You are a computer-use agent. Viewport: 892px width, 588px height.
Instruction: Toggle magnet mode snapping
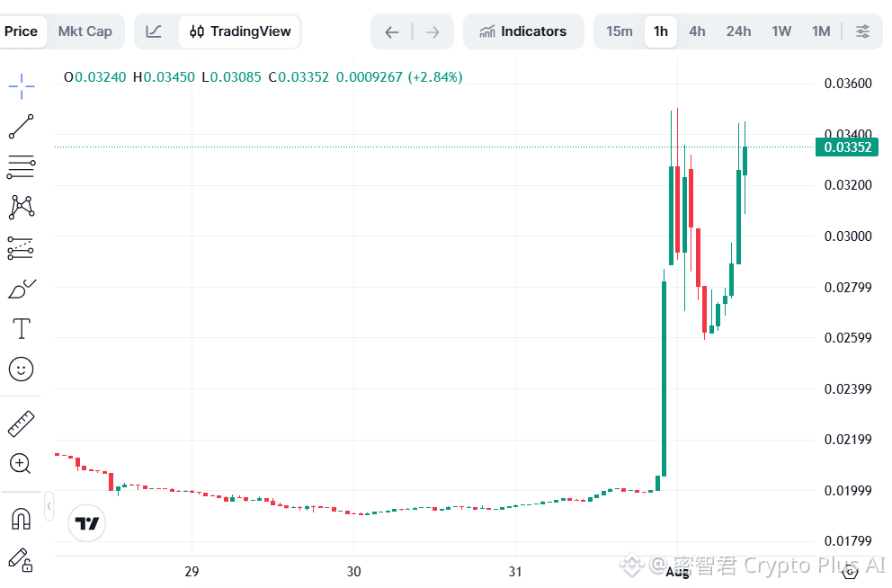(21, 519)
